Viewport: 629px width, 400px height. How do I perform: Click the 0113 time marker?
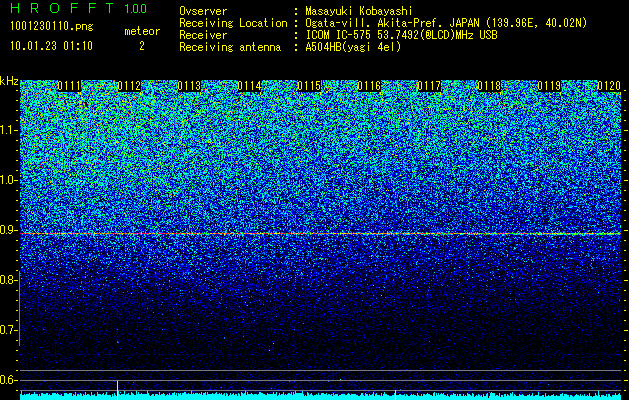point(189,86)
